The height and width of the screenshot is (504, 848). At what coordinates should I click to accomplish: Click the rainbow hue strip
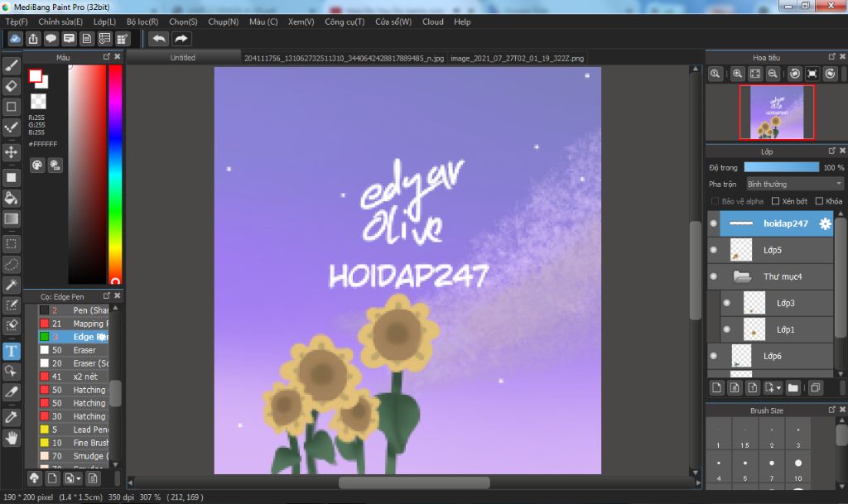(x=114, y=174)
